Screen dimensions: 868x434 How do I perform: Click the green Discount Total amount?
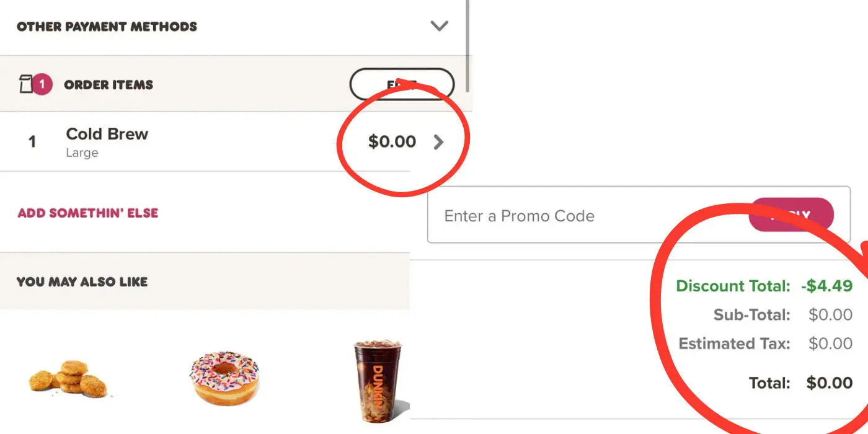click(x=826, y=286)
